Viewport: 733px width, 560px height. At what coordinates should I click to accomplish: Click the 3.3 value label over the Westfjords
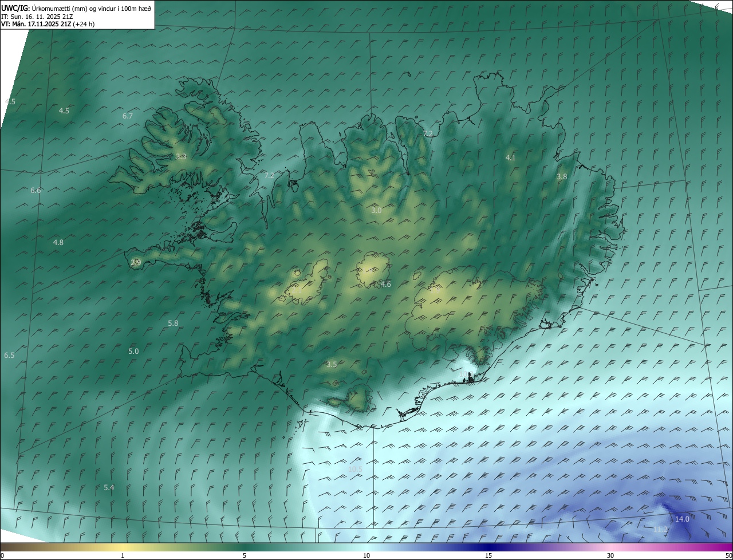coord(181,156)
